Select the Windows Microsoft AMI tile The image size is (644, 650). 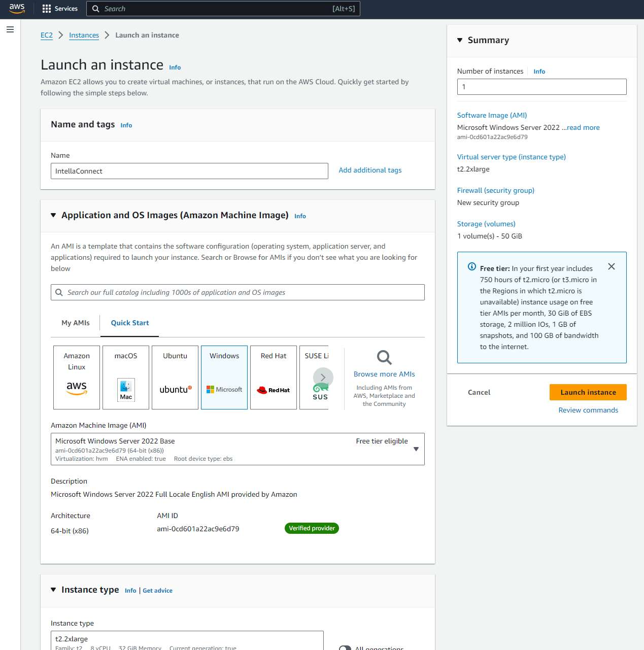pyautogui.click(x=224, y=378)
